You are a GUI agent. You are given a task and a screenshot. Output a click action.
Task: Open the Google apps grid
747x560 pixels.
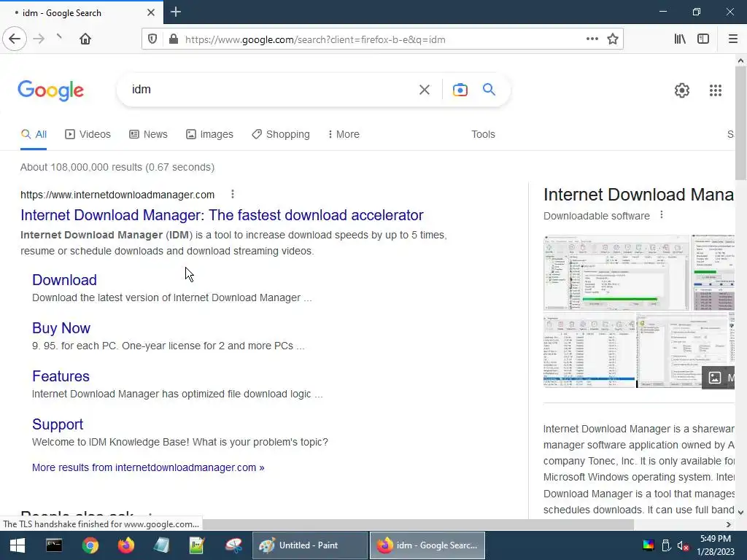(715, 90)
